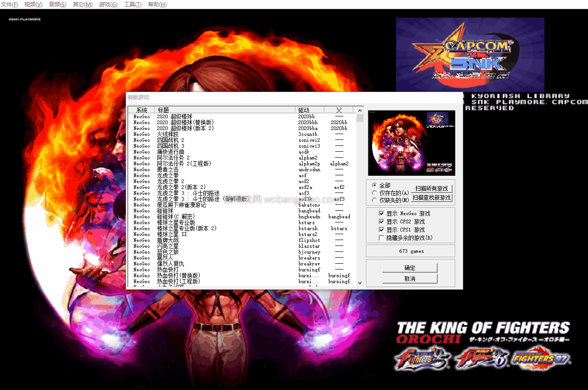Toggle the 显示 CPS2 游戏 checkbox
This screenshot has width=588, height=390.
click(402, 221)
